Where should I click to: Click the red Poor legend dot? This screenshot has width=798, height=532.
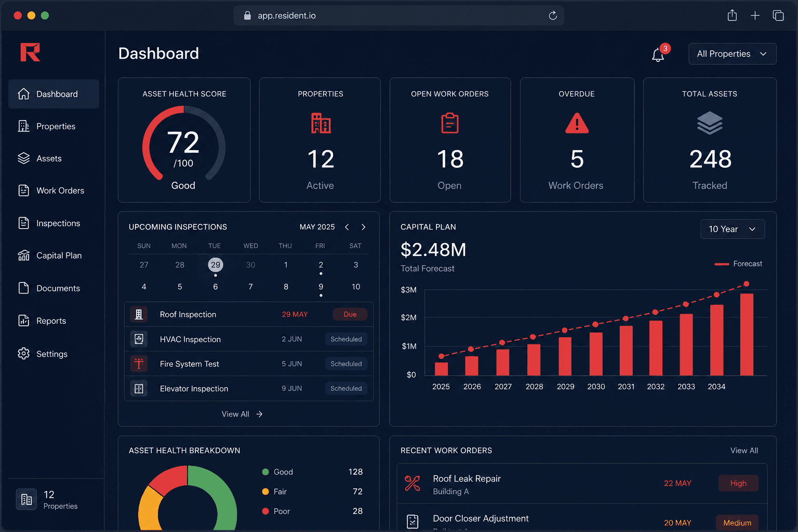click(265, 511)
